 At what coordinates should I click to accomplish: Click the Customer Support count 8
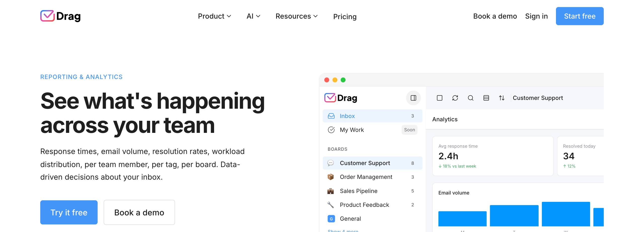413,163
